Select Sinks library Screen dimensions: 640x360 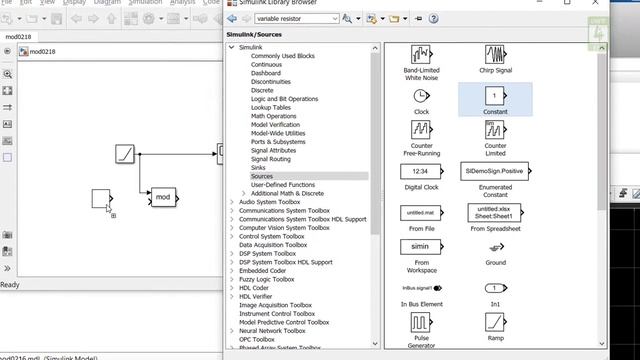pyautogui.click(x=258, y=168)
